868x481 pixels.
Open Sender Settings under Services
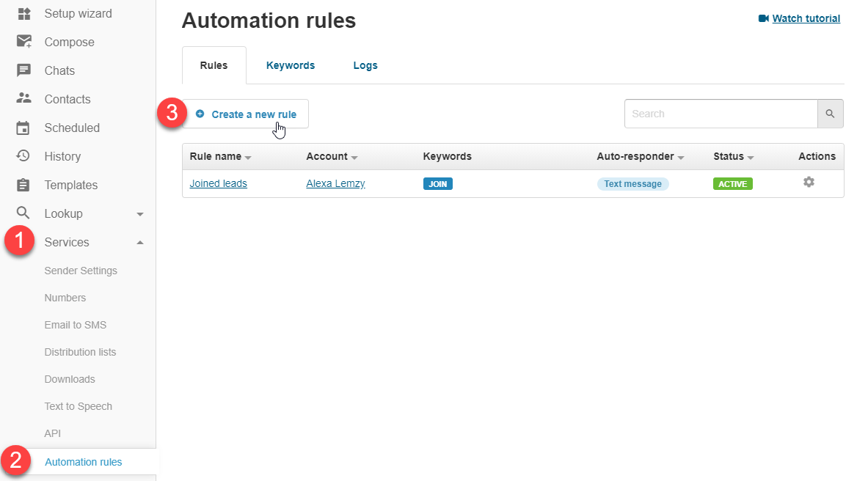point(81,271)
